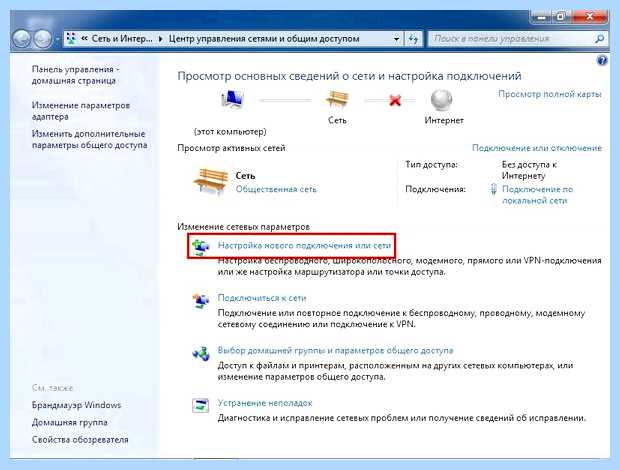Maximize the Network Center window

coord(561,17)
